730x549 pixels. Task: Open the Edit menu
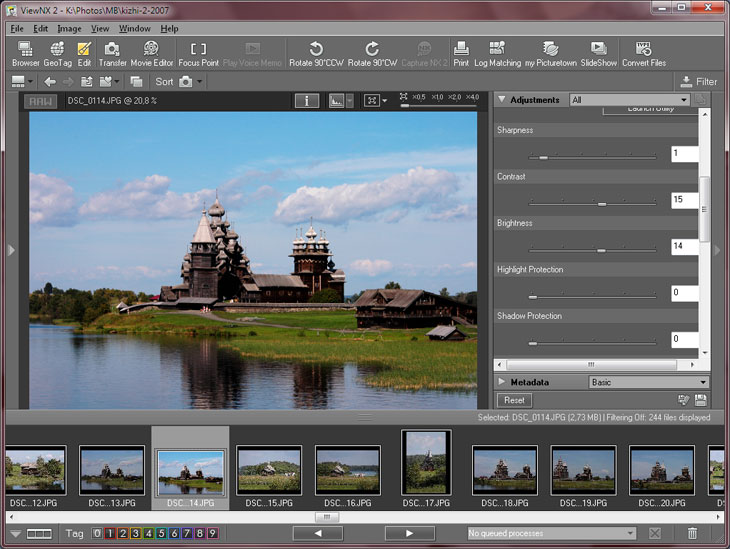[x=41, y=28]
